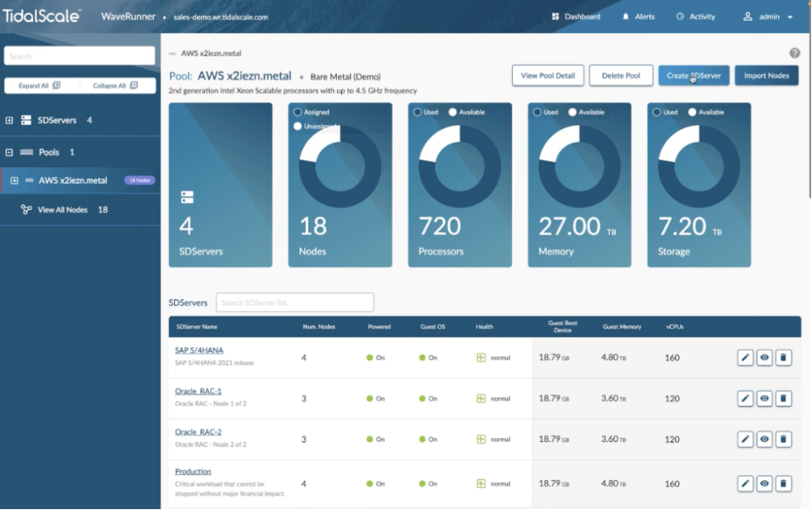Open the Activity clock icon

point(679,15)
